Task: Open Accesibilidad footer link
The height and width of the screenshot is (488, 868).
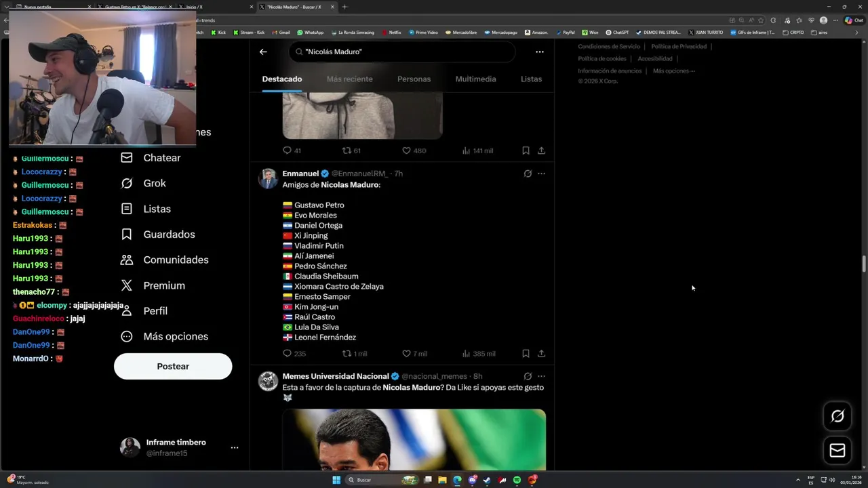Action: [x=655, y=59]
